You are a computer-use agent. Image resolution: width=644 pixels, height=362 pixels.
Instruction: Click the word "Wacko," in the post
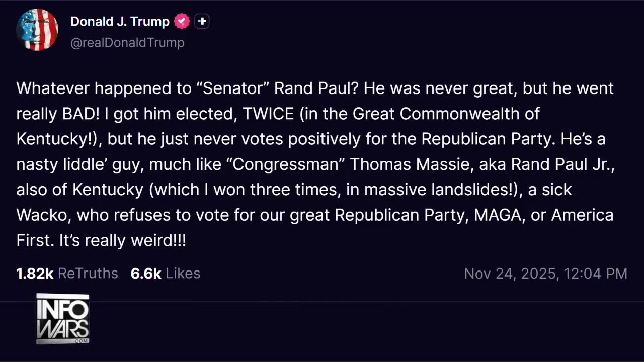point(44,215)
